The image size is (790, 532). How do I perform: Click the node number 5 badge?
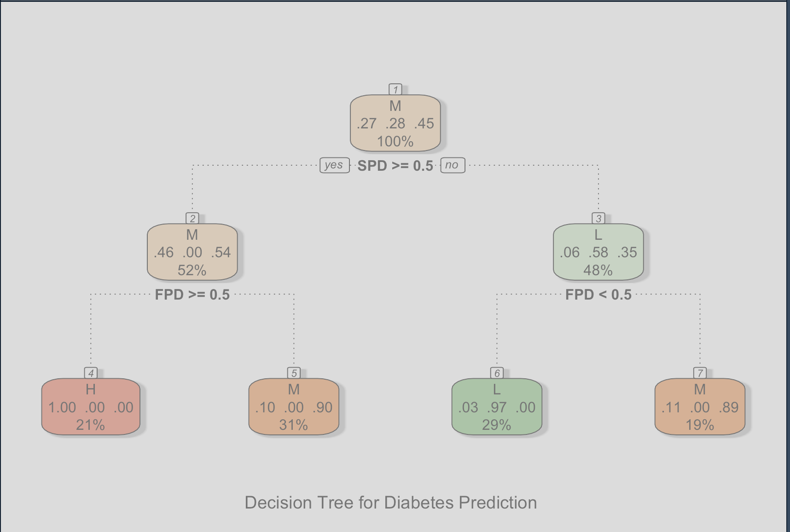coord(294,373)
